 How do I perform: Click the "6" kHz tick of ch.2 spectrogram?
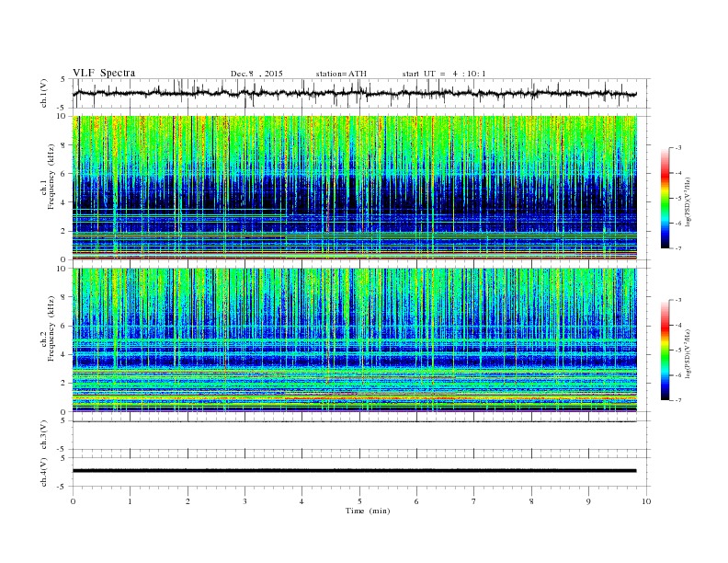coord(64,326)
